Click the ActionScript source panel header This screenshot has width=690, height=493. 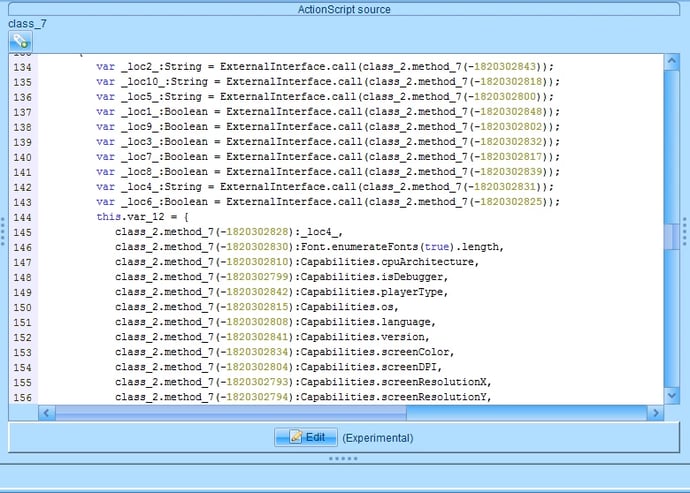click(x=344, y=9)
